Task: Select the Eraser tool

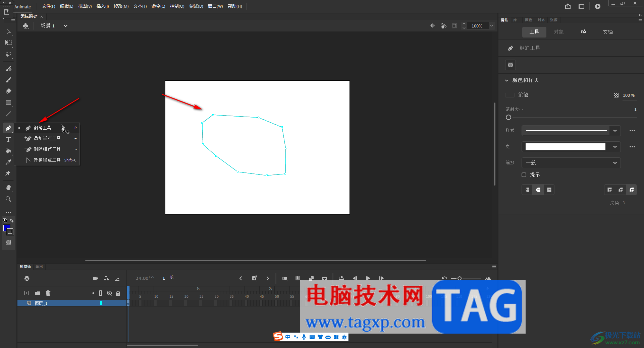Action: 8,91
